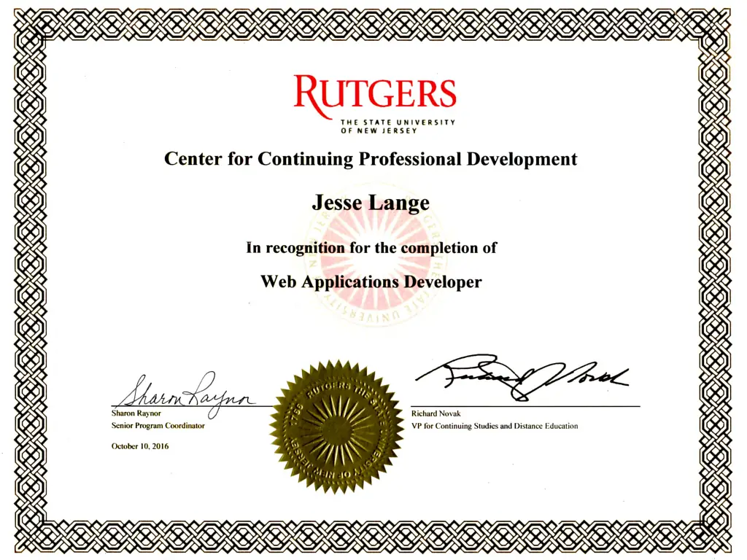747x560 pixels.
Task: Click the gold embossed Rutgers seal
Action: coord(336,427)
